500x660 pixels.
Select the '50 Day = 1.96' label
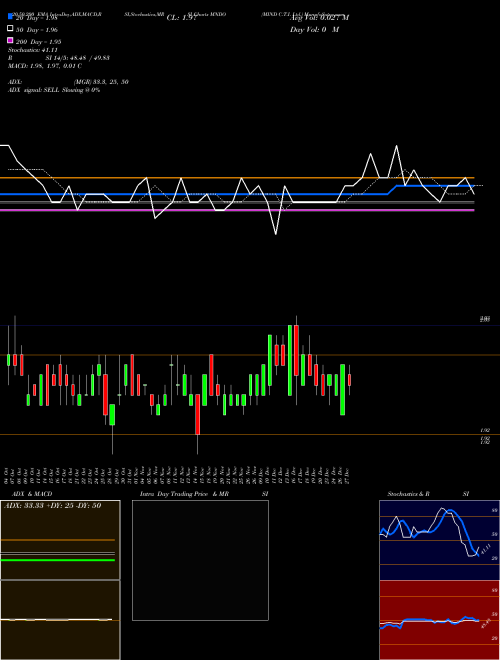[x=37, y=30]
